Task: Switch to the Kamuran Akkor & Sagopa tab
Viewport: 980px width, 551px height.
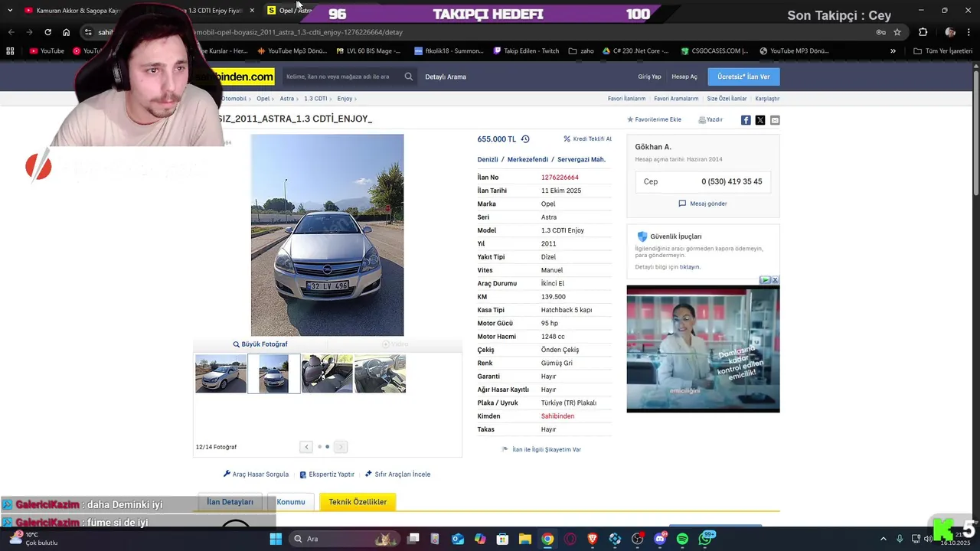Action: [x=73, y=11]
